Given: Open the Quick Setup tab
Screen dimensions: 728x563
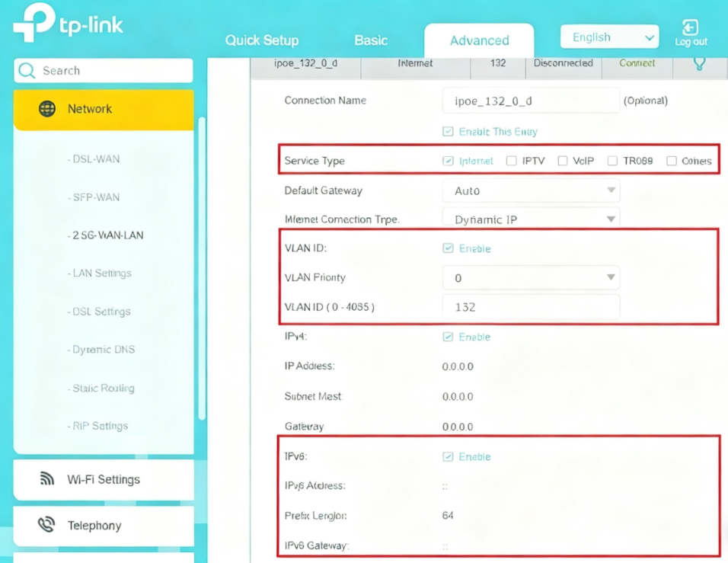Looking at the screenshot, I should pos(262,40).
